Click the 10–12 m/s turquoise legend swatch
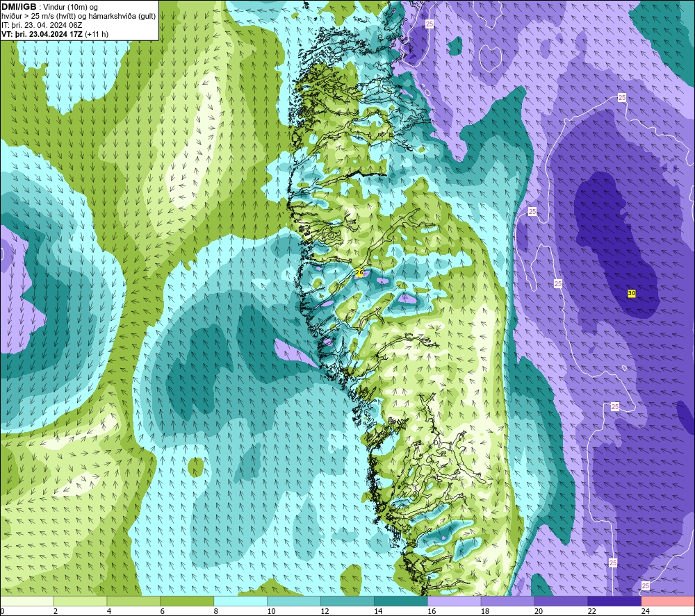The width and height of the screenshot is (695, 616). 294,601
